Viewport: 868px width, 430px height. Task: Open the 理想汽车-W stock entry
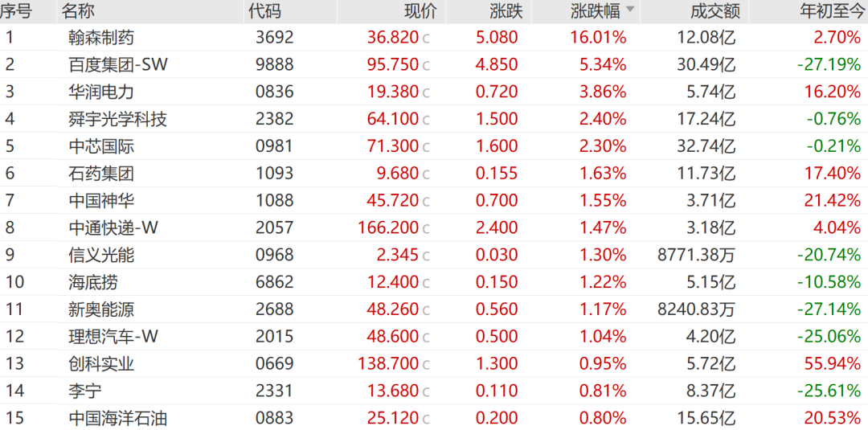434,337
